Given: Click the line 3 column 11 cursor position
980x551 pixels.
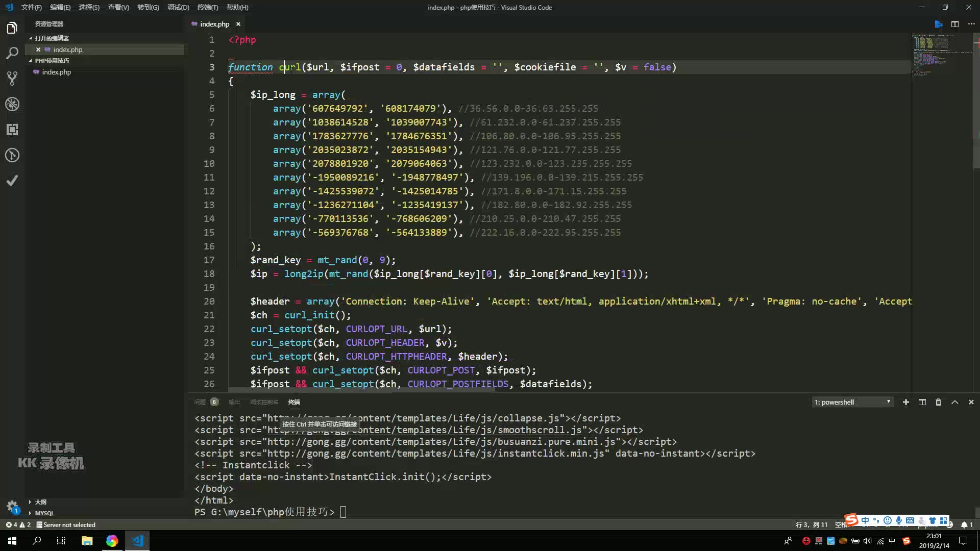Looking at the screenshot, I should (812, 524).
